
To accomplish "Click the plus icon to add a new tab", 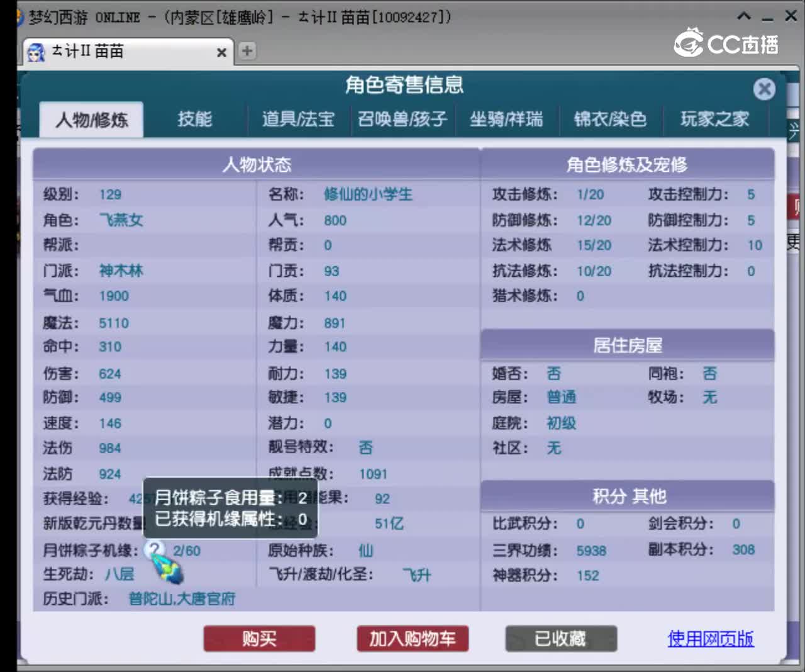I will [x=247, y=51].
